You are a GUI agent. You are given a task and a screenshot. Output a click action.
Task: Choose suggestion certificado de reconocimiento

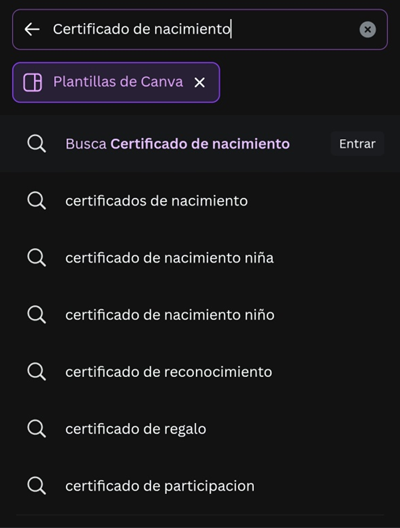(200, 372)
